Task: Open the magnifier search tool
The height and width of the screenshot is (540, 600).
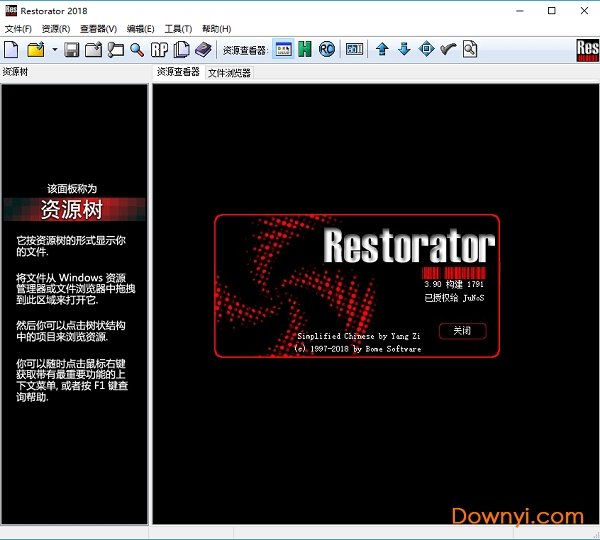Action: tap(137, 49)
